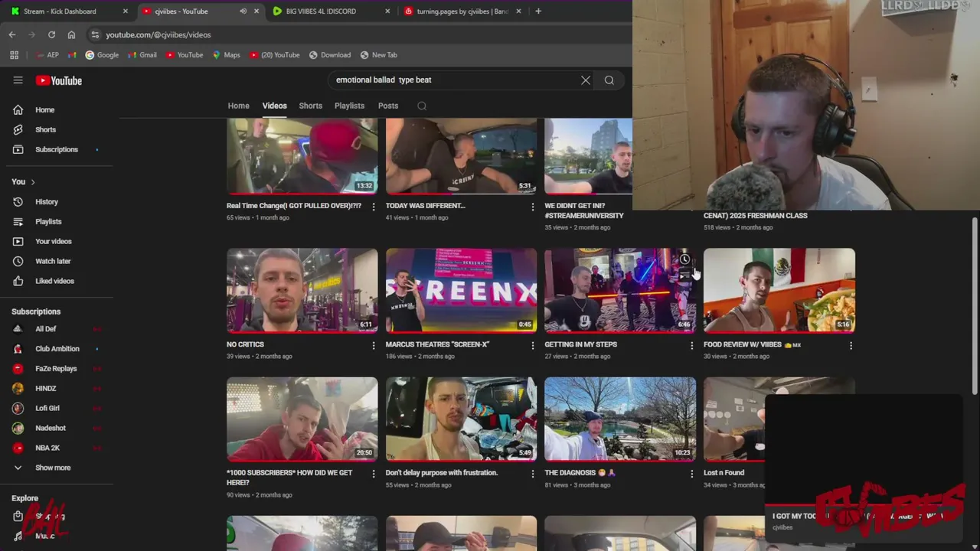Open options menu for NO CRITICS video
Viewport: 980px width, 551px height.
click(x=374, y=345)
